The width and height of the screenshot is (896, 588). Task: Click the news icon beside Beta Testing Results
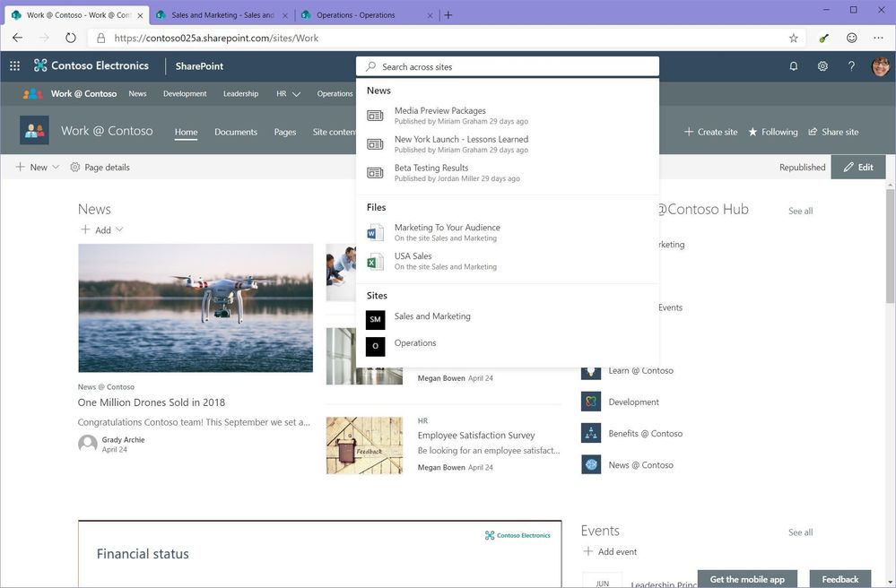coord(375,172)
